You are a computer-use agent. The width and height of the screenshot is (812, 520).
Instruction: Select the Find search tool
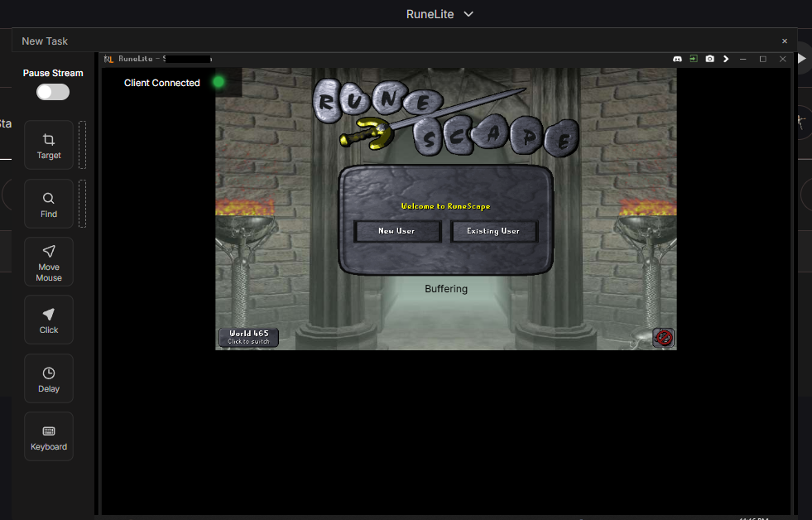49,204
